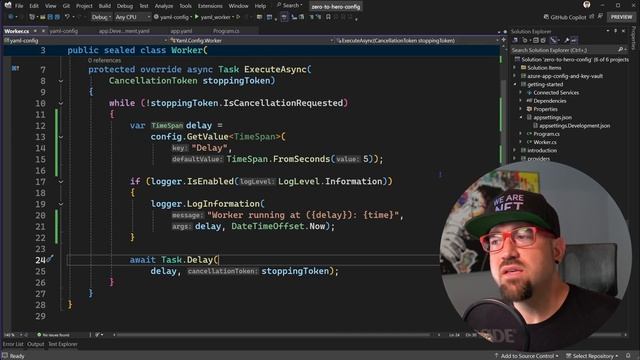The height and width of the screenshot is (360, 640).
Task: Click the GitHub Copilot icon
Action: coord(546,17)
